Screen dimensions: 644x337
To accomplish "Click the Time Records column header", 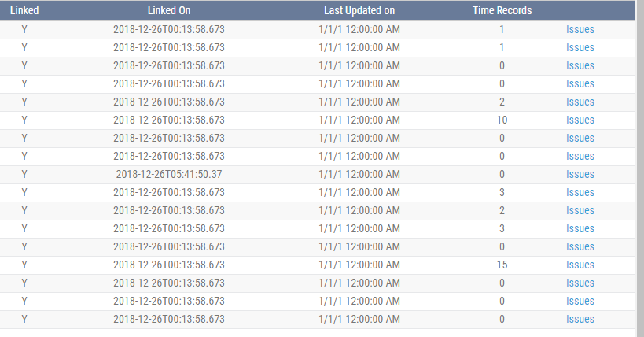I will click(x=502, y=10).
